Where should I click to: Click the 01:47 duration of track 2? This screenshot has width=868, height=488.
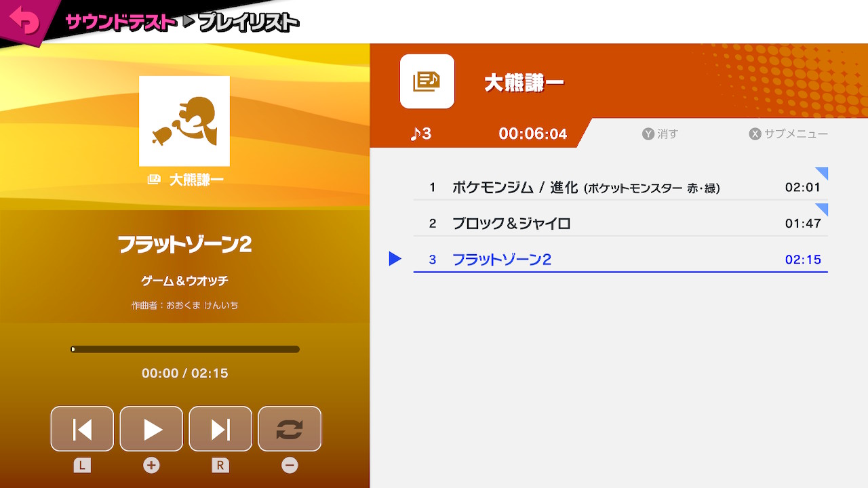click(803, 224)
